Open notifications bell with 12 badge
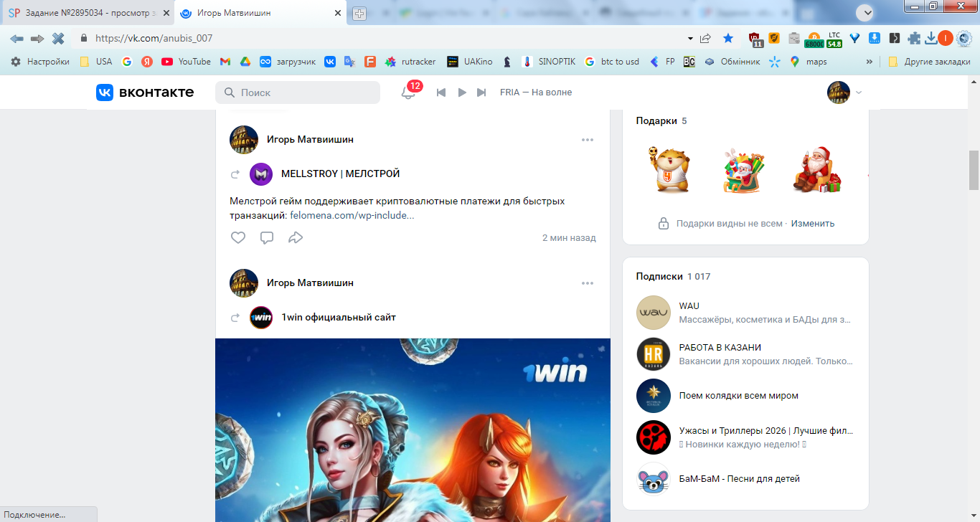The height and width of the screenshot is (522, 980). (408, 92)
